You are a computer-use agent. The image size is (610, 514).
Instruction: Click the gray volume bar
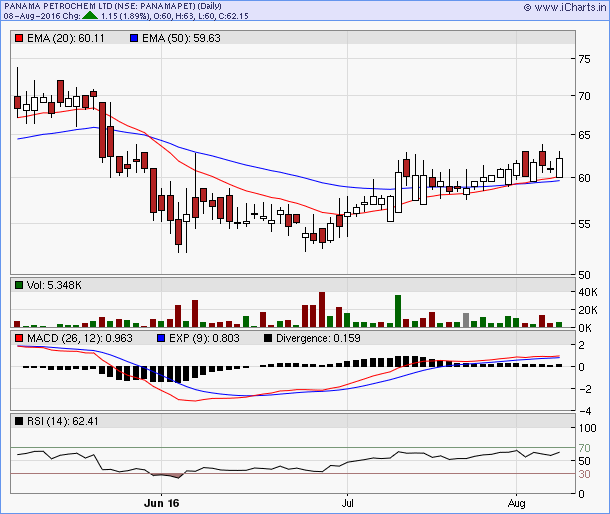[x=466, y=320]
